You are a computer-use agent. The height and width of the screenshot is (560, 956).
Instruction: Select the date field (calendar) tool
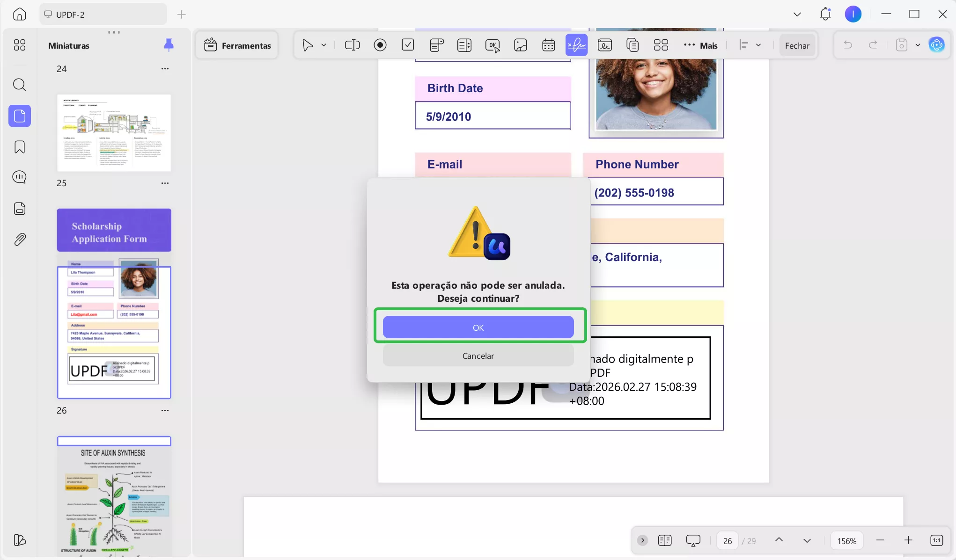[548, 45]
